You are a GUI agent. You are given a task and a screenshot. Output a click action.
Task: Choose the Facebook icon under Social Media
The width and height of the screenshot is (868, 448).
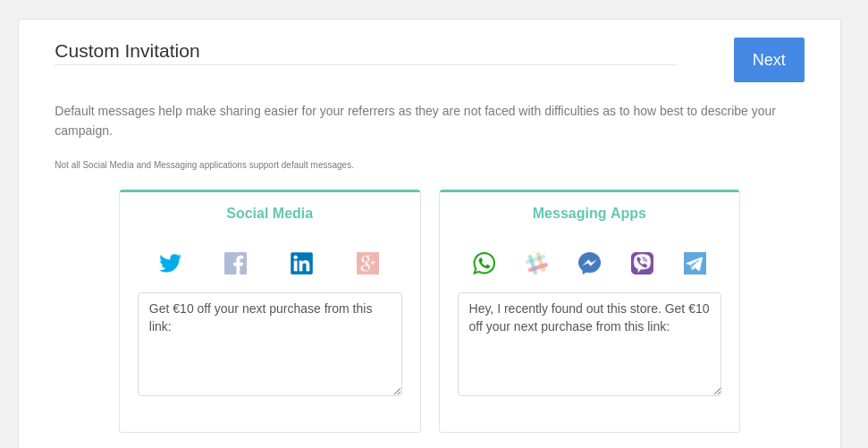pyautogui.click(x=235, y=264)
